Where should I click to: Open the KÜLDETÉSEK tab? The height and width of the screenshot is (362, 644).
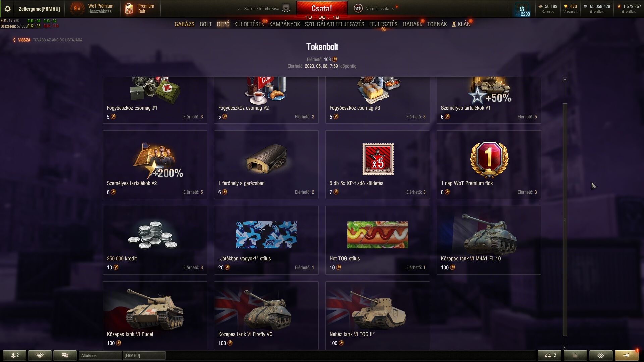tap(249, 24)
